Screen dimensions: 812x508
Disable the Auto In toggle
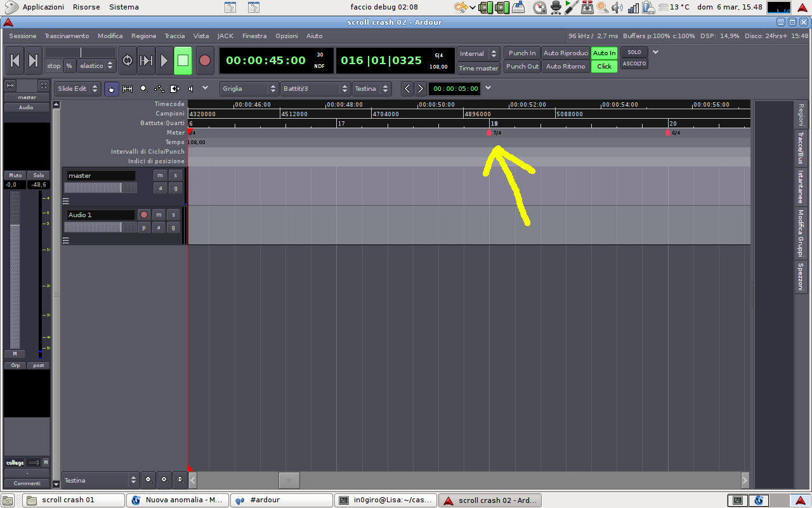click(x=604, y=53)
